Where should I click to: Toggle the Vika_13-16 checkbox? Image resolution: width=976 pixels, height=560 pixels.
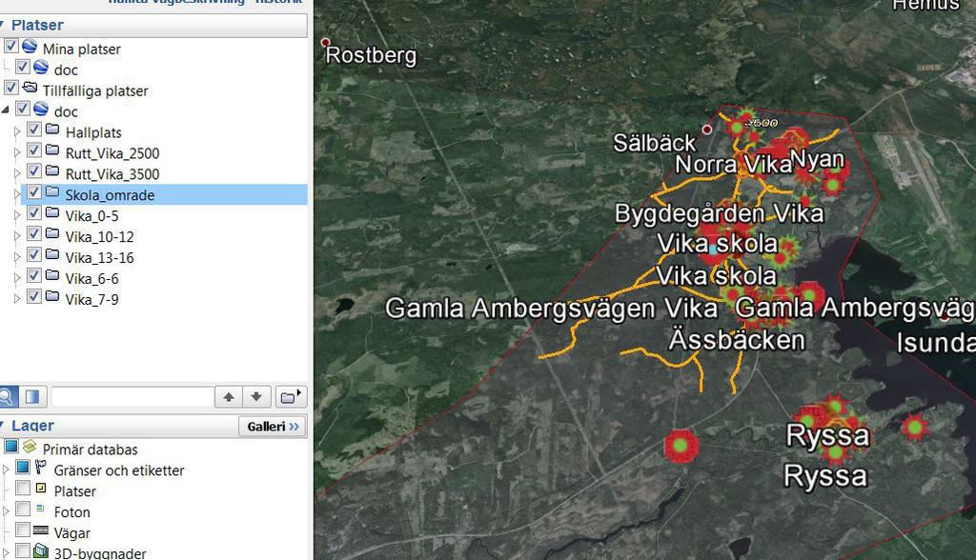click(34, 254)
